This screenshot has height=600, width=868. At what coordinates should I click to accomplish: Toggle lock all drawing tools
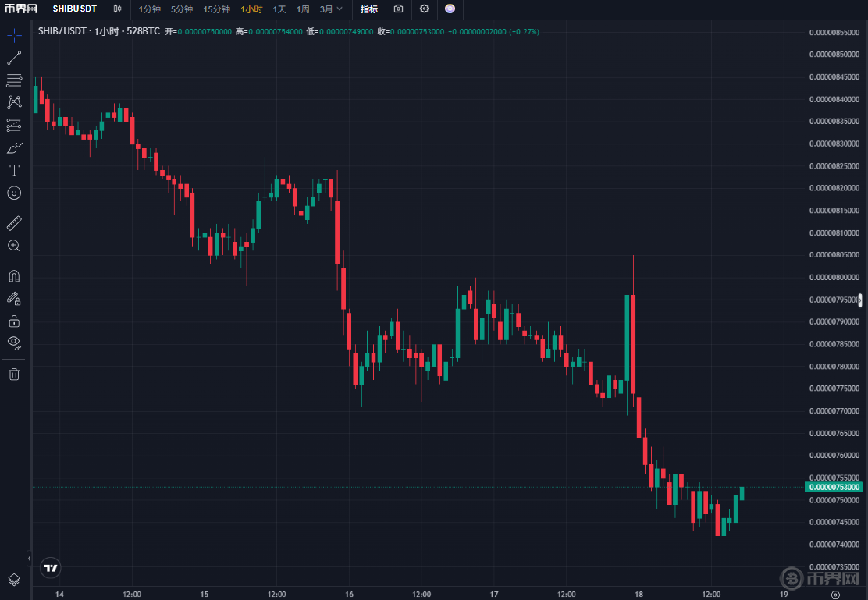pyautogui.click(x=14, y=321)
